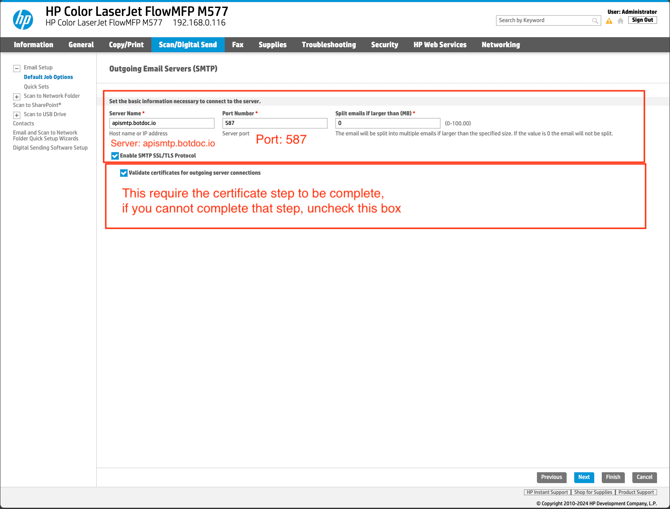This screenshot has width=670, height=509.
Task: Select Quick Sets in the sidebar
Action: 36,87
